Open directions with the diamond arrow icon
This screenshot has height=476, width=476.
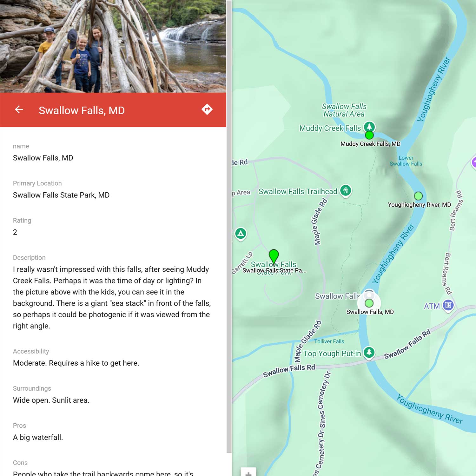pyautogui.click(x=207, y=109)
